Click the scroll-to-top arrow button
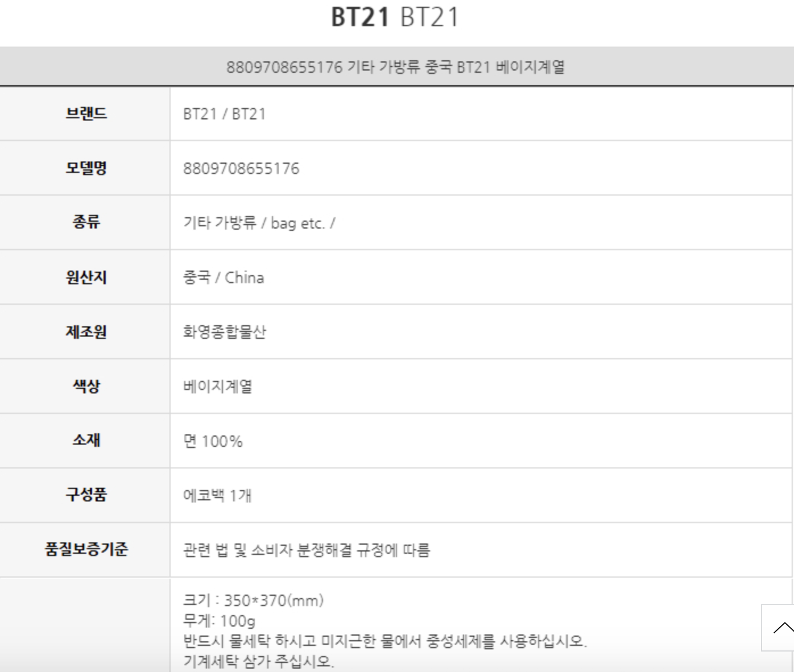 point(780,628)
